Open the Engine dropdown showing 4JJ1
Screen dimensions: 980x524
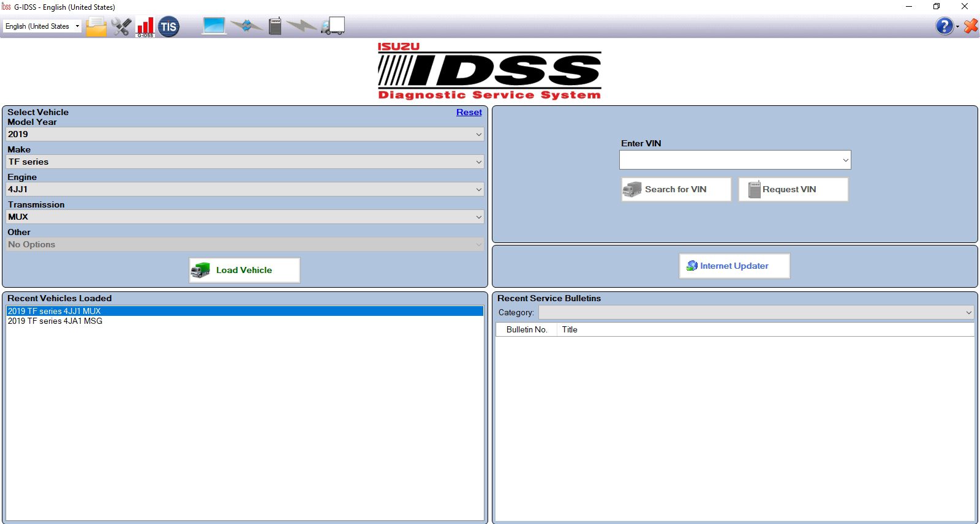click(245, 189)
